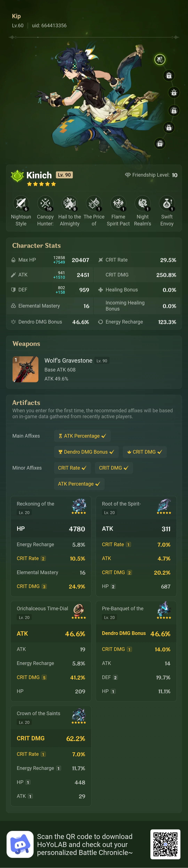
Task: Click the HoYoLAB QR code
Action: click(165, 844)
